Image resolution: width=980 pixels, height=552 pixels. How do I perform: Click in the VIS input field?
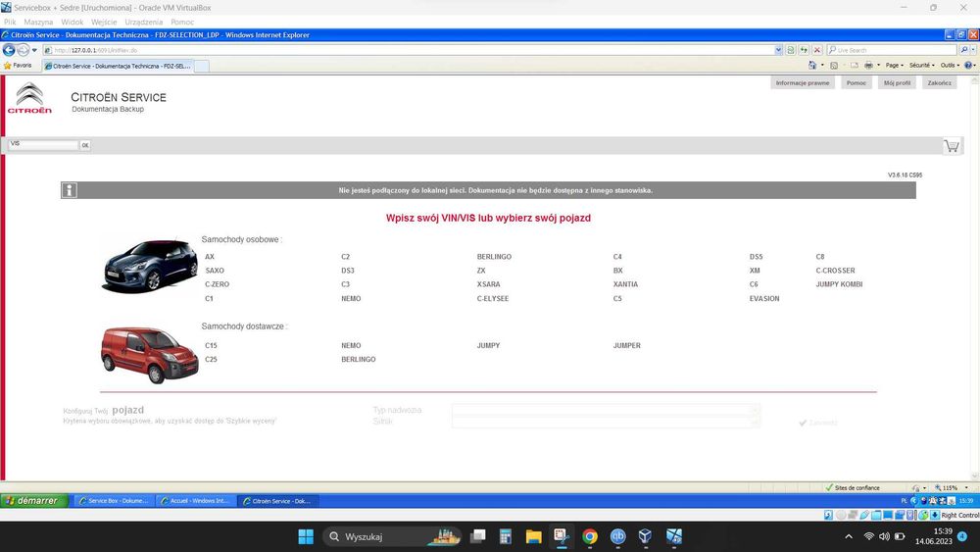tap(43, 144)
